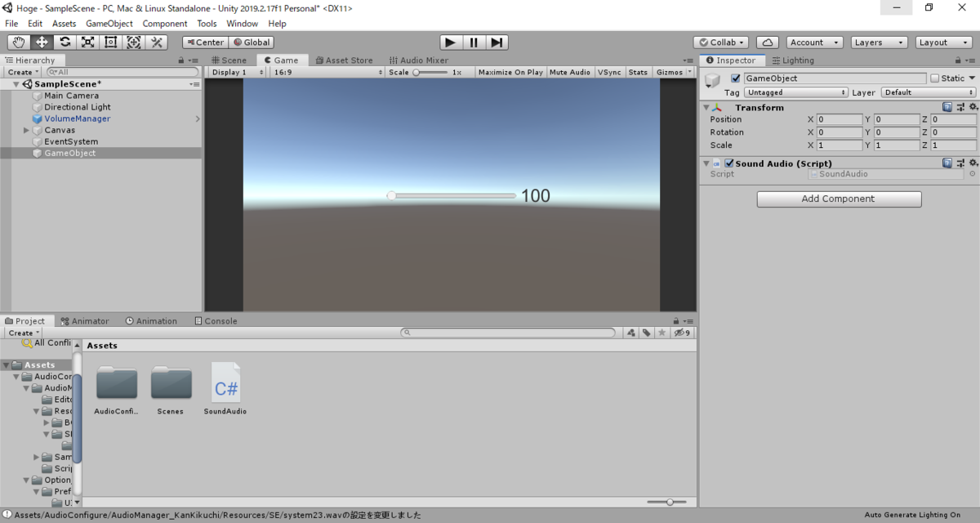Open Sound Audio script presets icon
This screenshot has width=980, height=523.
960,163
